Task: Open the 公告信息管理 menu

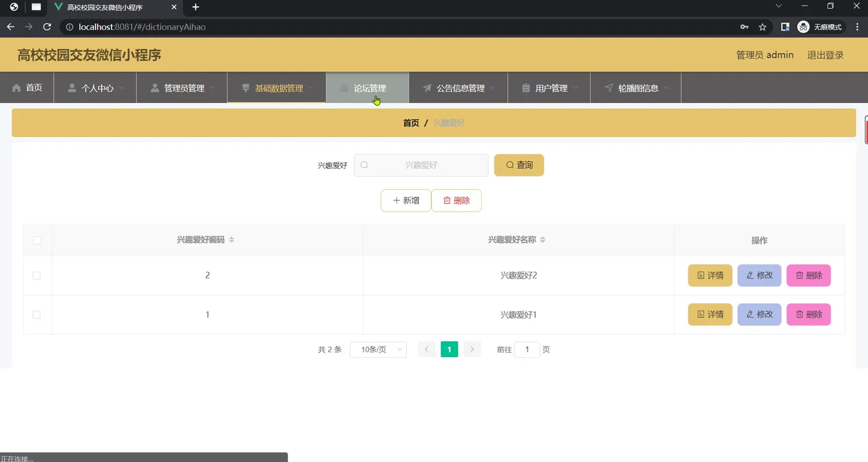Action: pyautogui.click(x=459, y=88)
